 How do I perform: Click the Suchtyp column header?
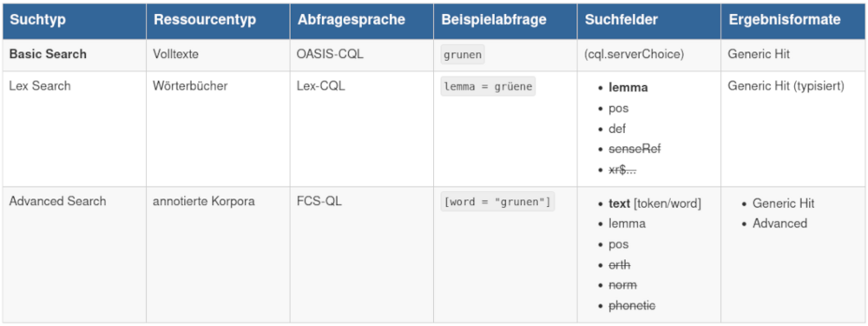[38, 20]
